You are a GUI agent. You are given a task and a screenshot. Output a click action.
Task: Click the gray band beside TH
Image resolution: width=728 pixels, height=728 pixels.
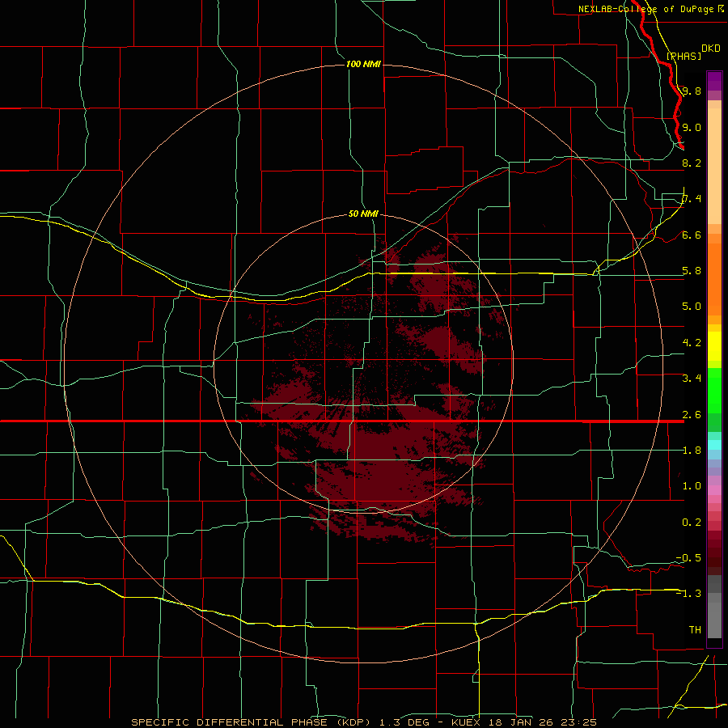[714, 620]
